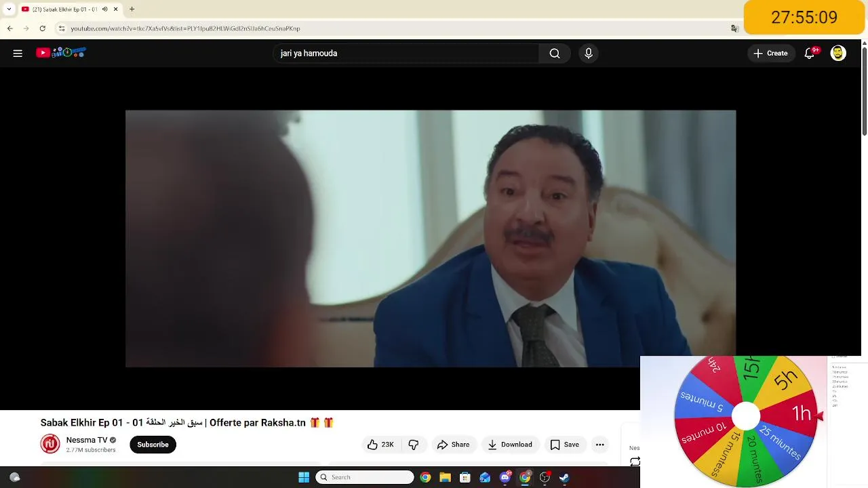
Task: Click the Windows taskbar search box
Action: (x=365, y=477)
